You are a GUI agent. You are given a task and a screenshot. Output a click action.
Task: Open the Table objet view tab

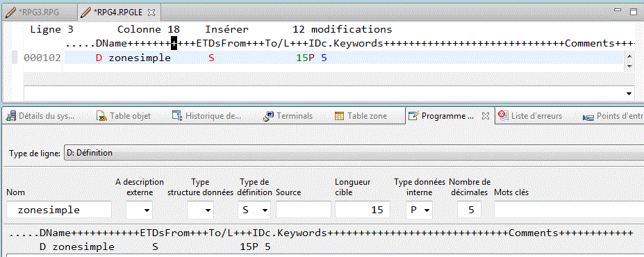[124, 116]
